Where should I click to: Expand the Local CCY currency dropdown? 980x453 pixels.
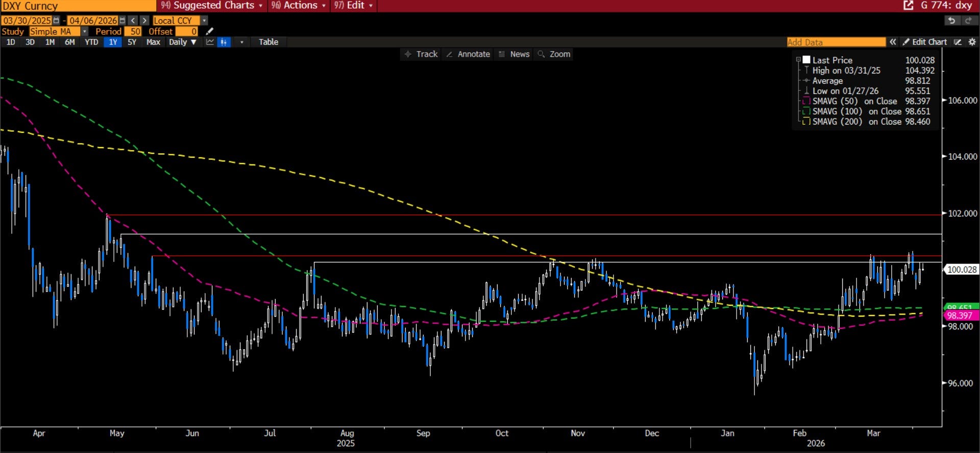click(x=204, y=20)
